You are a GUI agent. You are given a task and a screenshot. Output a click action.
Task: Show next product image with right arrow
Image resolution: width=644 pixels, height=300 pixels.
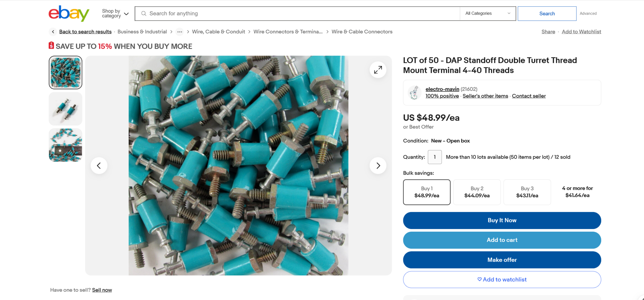tap(378, 165)
